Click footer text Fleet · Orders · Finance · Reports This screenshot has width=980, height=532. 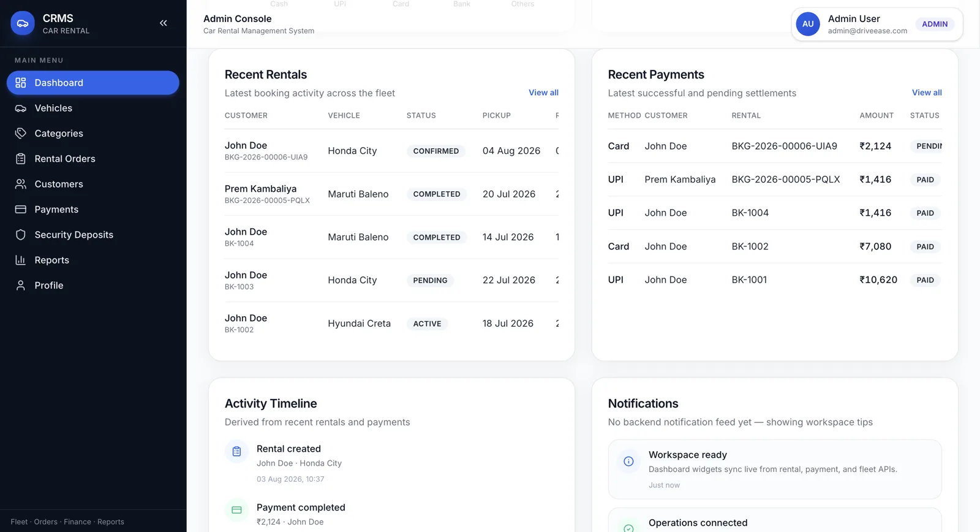click(67, 522)
